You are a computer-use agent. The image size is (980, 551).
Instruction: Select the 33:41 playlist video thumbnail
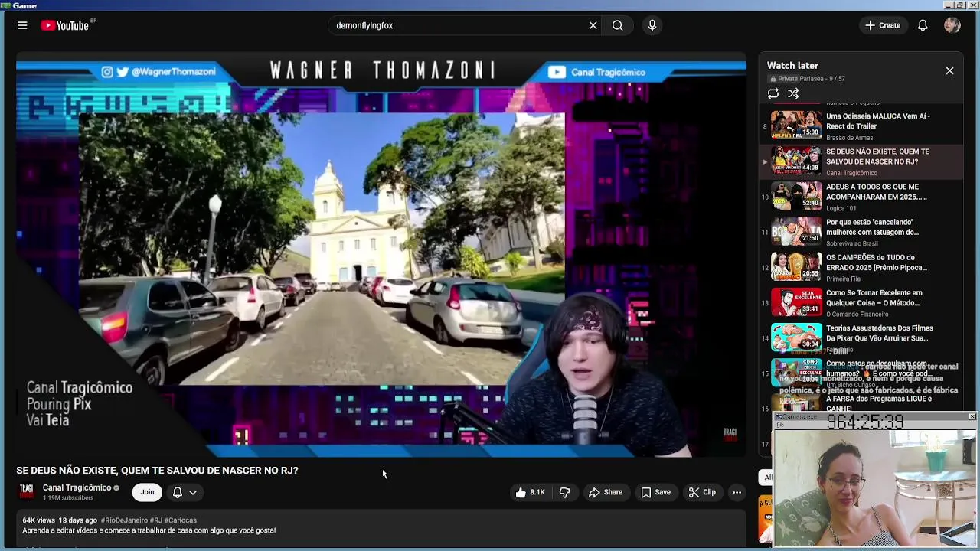(796, 302)
